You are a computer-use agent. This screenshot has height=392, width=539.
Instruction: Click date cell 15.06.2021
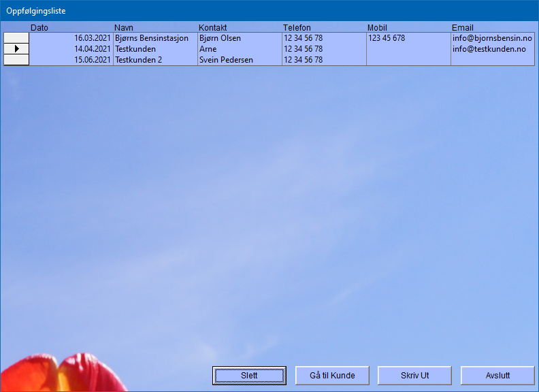coord(71,60)
